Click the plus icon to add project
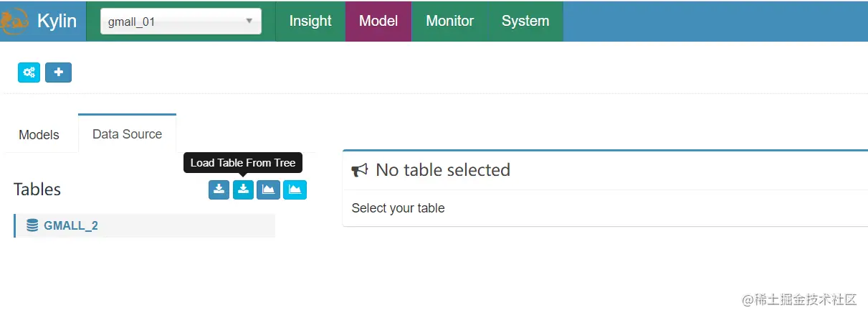 (x=58, y=73)
